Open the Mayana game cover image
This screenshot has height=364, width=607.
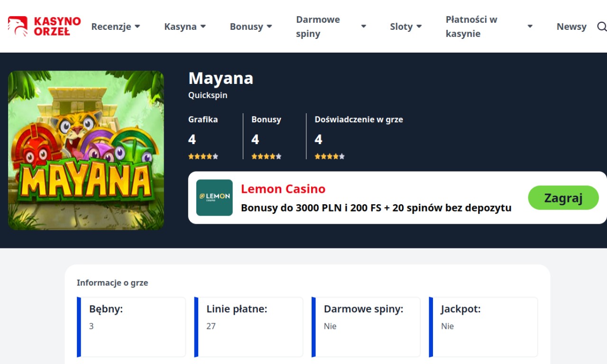(x=86, y=150)
